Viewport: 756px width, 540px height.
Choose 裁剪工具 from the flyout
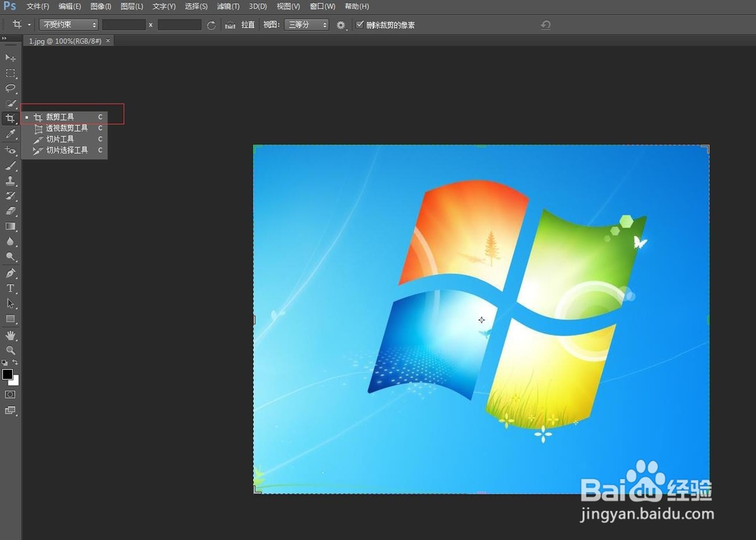point(64,117)
